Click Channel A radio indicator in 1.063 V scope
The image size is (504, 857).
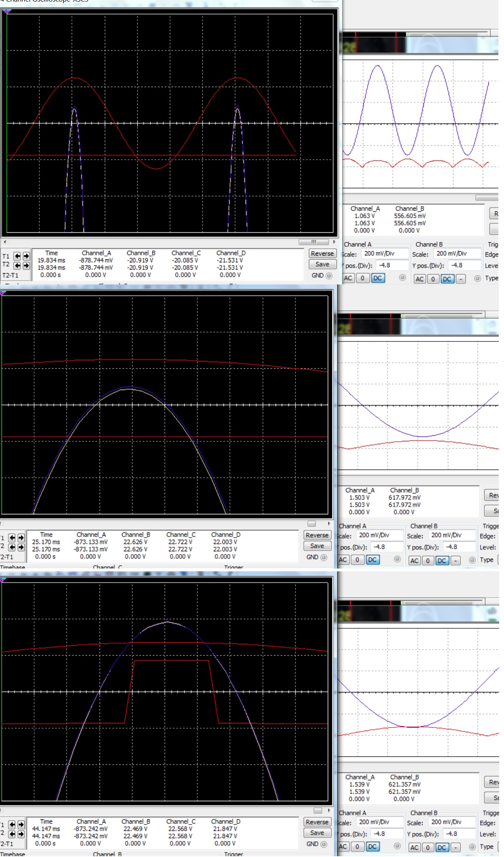tap(402, 278)
